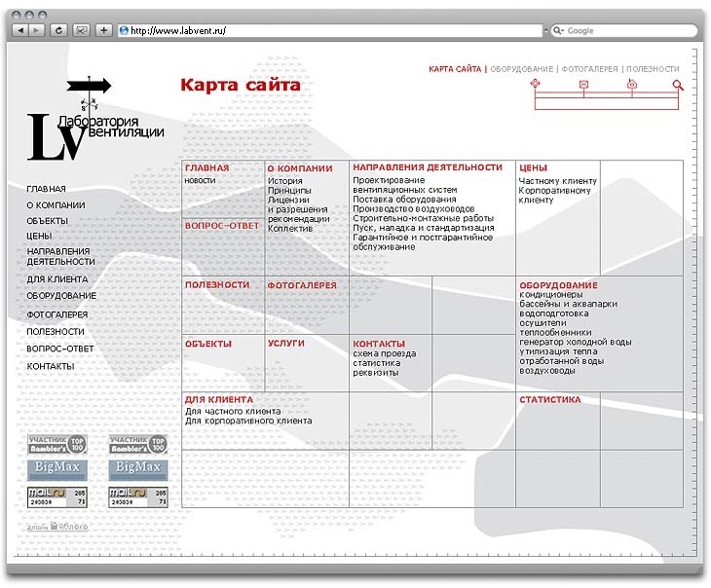Open ВОПРОС-ОТВЕТ heading in sitemap table
This screenshot has width=711, height=588.
(x=222, y=225)
